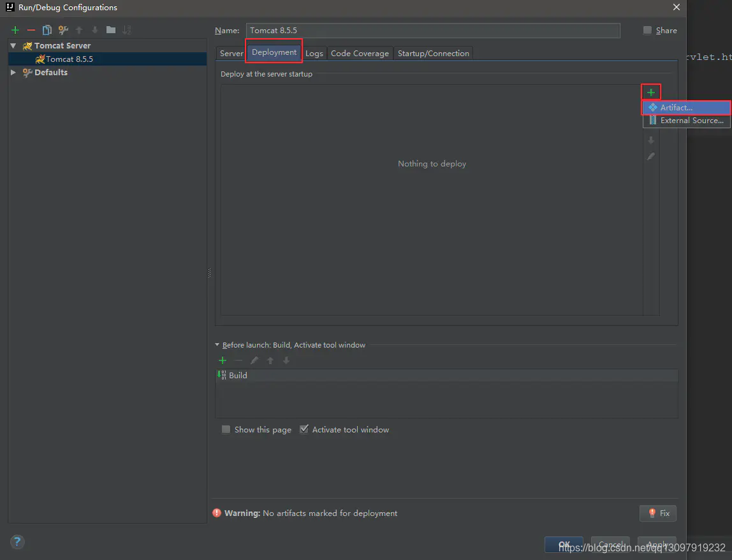
Task: Choose Artifact... from popup menu
Action: coord(687,107)
